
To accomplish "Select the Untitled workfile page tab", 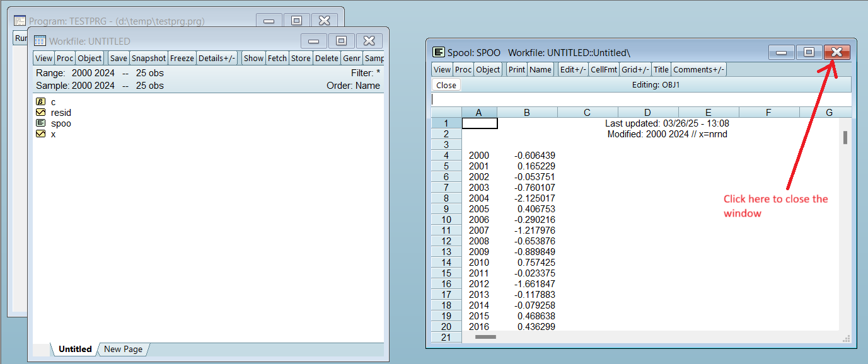I will pos(74,349).
